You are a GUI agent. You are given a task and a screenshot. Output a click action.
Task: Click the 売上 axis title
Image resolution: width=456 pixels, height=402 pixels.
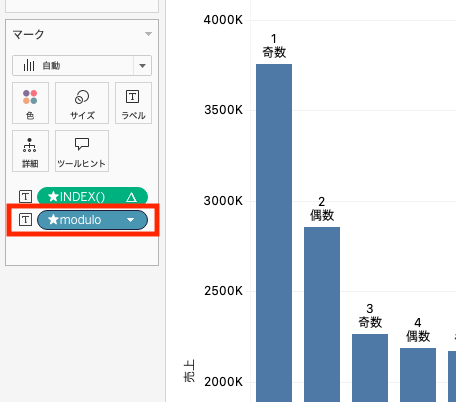tap(189, 370)
